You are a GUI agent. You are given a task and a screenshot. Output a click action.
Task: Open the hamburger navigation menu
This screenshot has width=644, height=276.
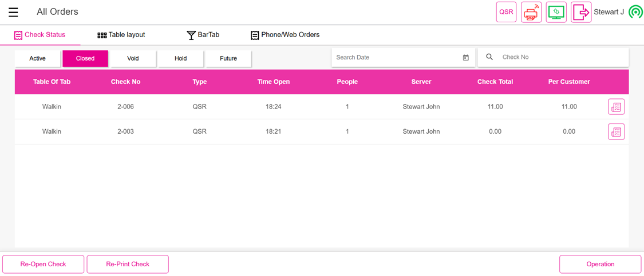pyautogui.click(x=13, y=12)
